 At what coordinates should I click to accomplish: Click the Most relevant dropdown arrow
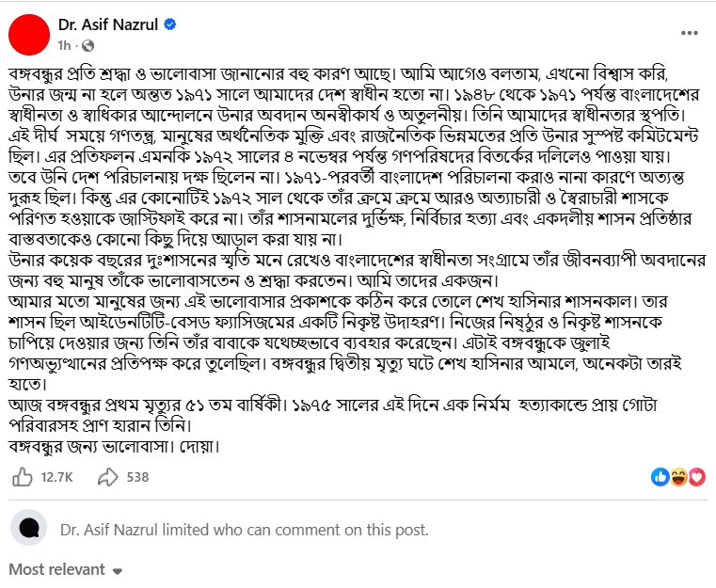118,571
